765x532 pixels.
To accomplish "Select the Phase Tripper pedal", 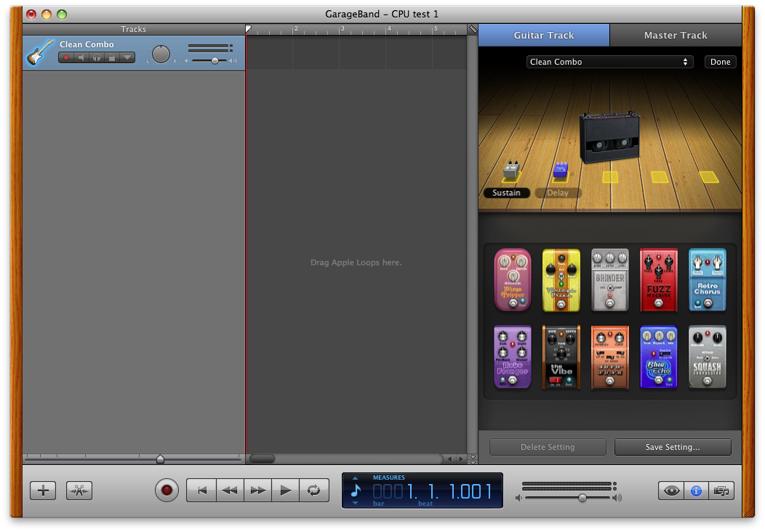I will click(512, 280).
